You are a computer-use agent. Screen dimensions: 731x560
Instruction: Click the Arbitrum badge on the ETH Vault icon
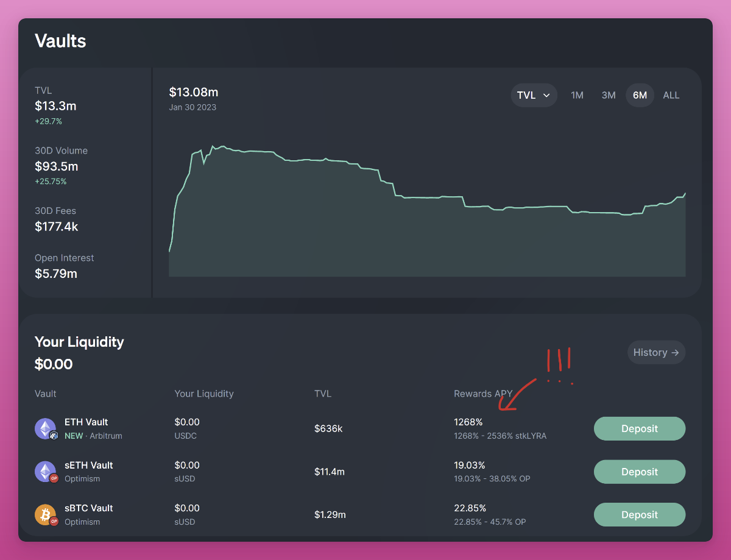[x=53, y=435]
